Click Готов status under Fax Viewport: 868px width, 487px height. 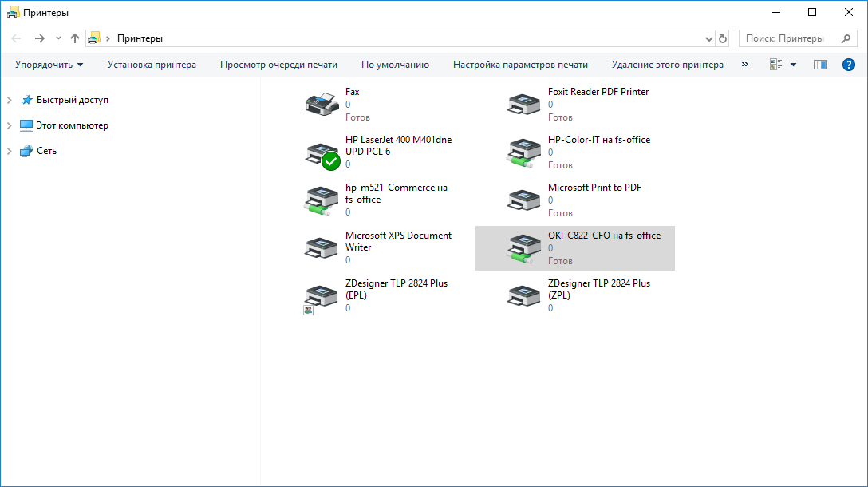coord(357,117)
